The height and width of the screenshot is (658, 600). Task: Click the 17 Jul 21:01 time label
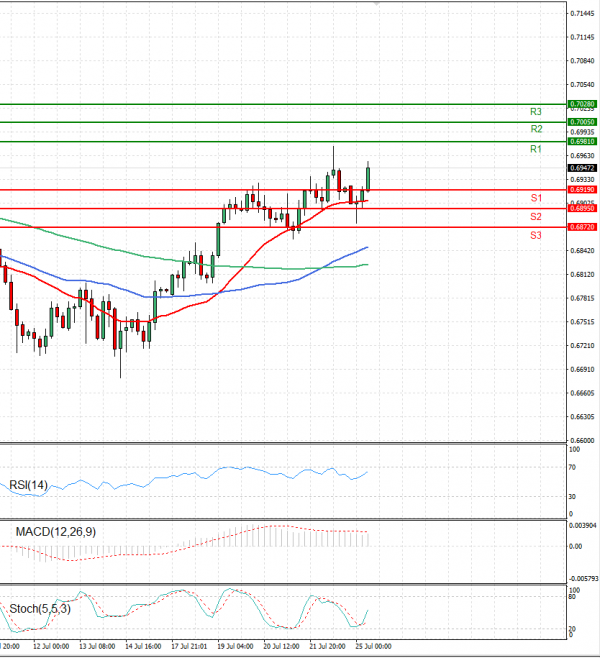pos(189,646)
